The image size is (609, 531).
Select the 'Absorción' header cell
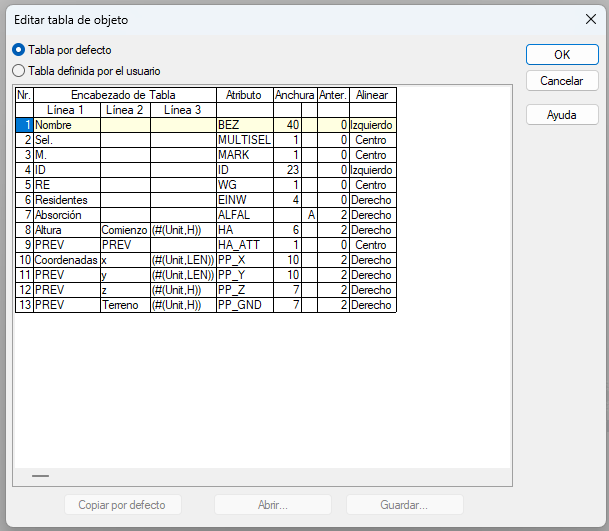66,215
